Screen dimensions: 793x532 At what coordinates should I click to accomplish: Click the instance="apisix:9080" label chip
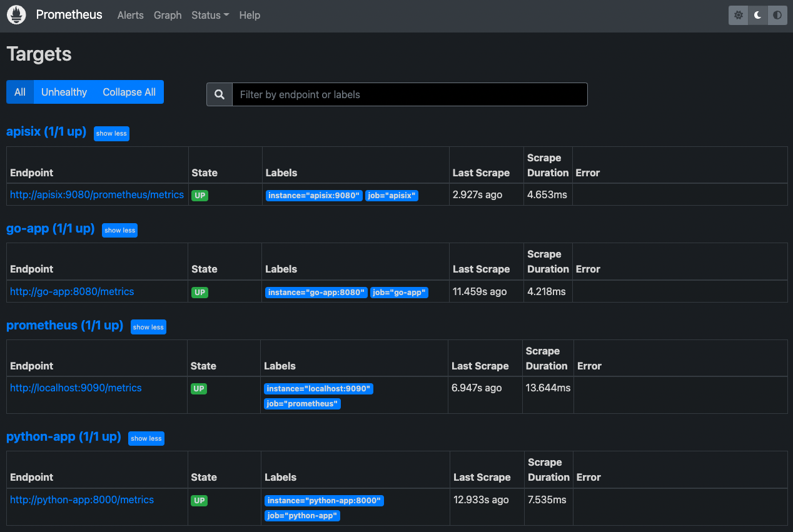tap(313, 195)
